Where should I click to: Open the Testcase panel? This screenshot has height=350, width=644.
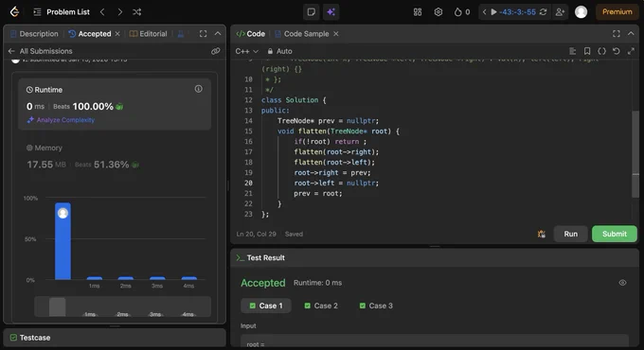pyautogui.click(x=30, y=338)
